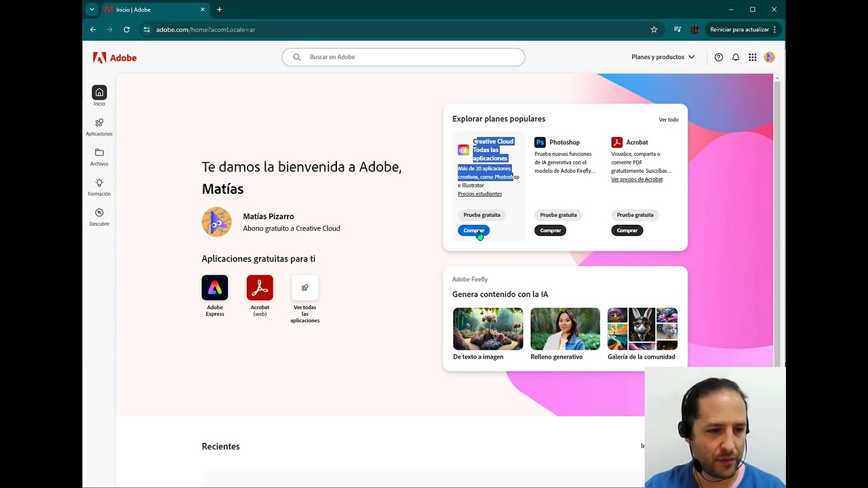Launch Acrobat (web) app
This screenshot has height=488, width=868.
pos(260,287)
